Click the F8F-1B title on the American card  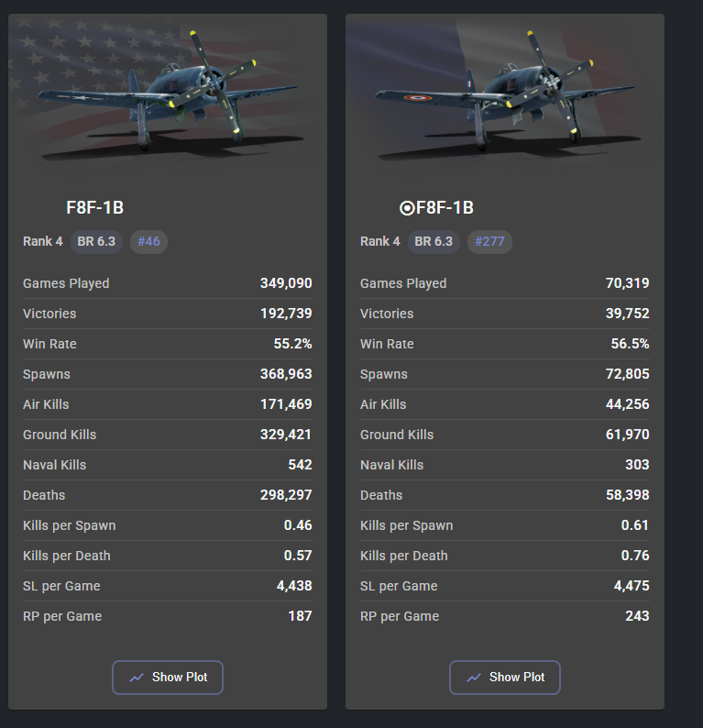[x=95, y=208]
